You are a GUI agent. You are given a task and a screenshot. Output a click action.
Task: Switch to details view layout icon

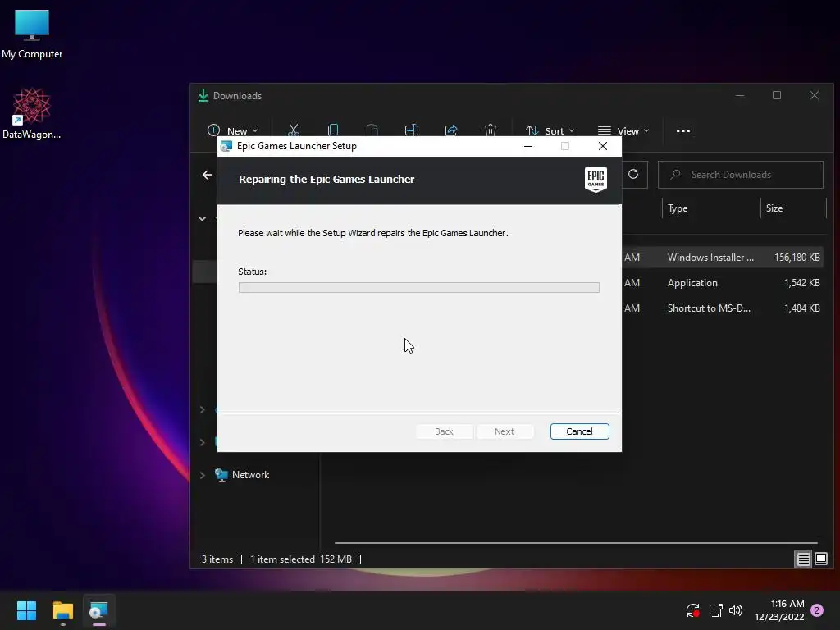point(804,559)
